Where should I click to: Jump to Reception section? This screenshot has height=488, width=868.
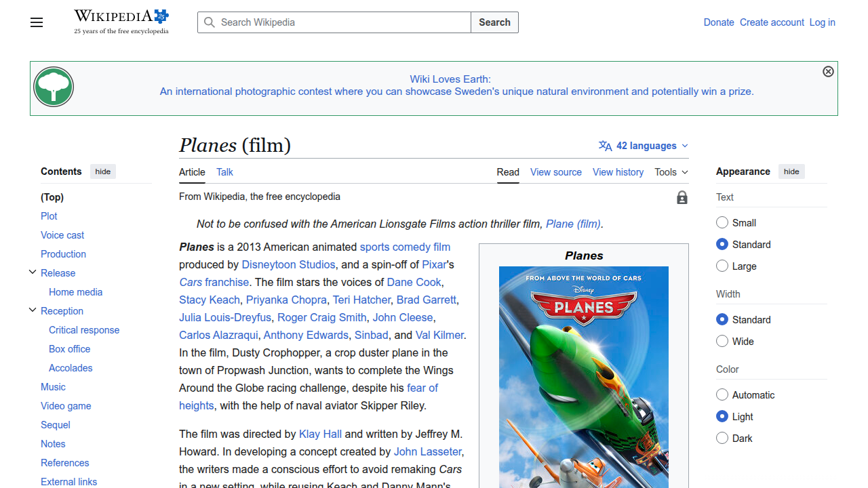click(62, 311)
